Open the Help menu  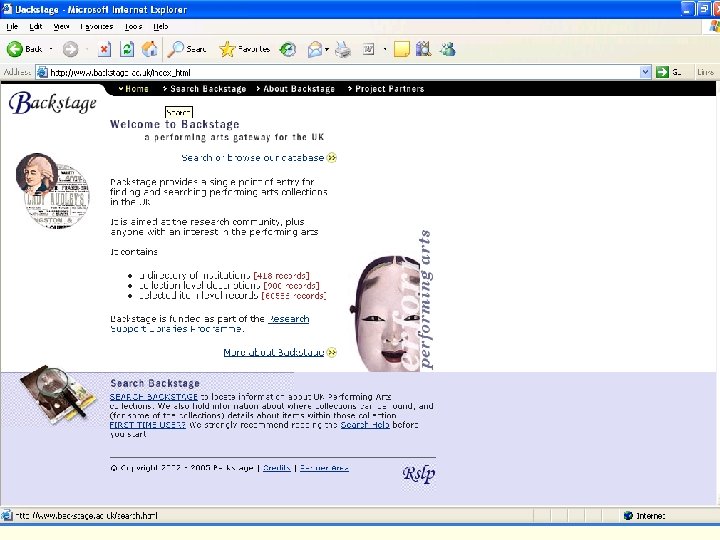[161, 27]
